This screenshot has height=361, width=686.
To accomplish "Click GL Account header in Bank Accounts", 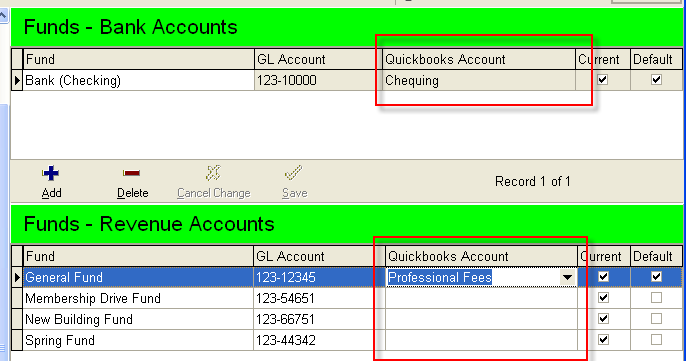I will tap(318, 59).
